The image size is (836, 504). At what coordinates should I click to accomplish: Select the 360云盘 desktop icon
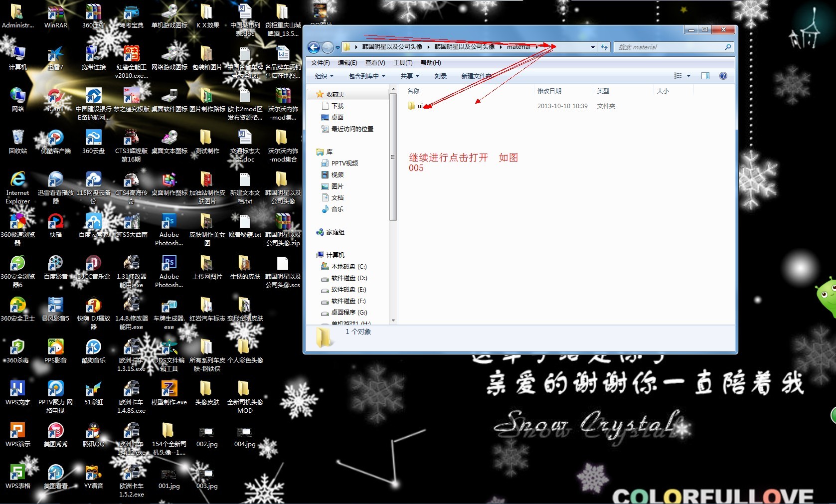point(94,142)
